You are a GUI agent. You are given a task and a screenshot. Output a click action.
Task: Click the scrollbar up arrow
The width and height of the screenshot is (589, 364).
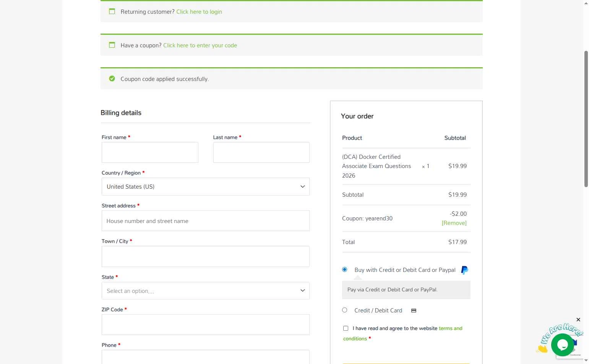point(586,3)
